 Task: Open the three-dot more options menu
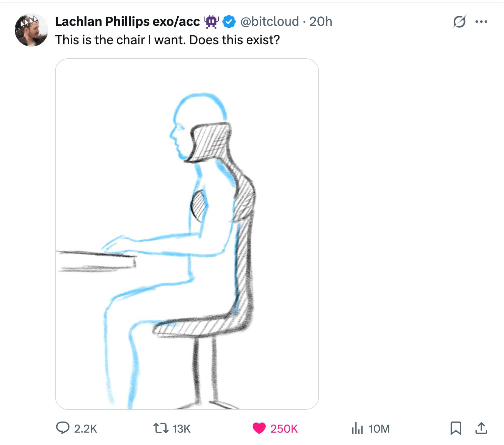pyautogui.click(x=481, y=22)
